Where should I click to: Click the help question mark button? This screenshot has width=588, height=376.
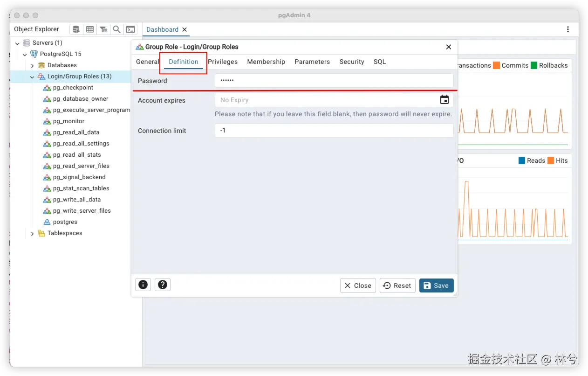163,284
